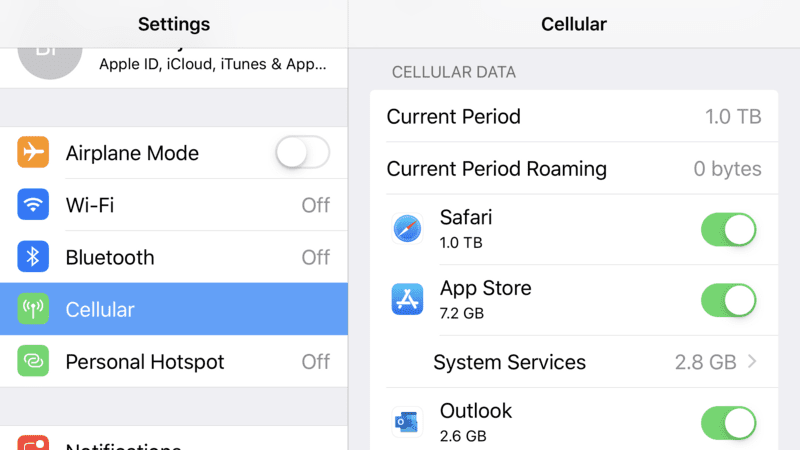Image resolution: width=800 pixels, height=450 pixels.
Task: Tap the Bluetooth icon
Action: (x=33, y=257)
